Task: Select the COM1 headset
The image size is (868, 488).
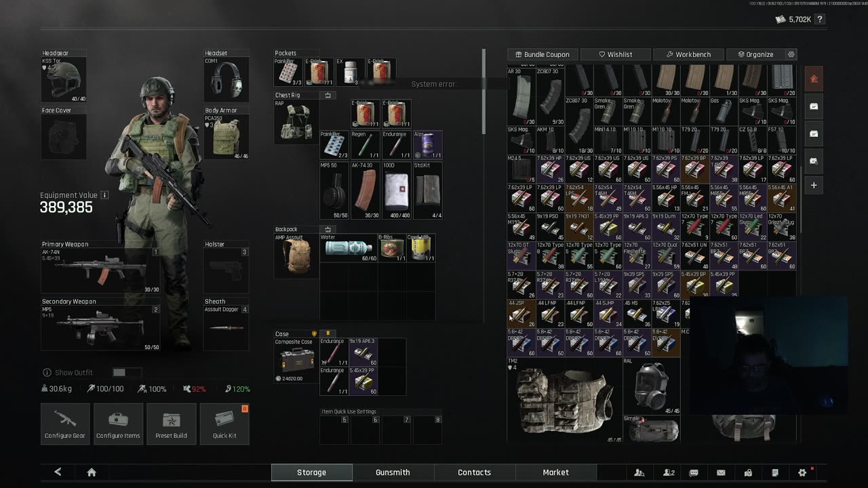Action: click(x=226, y=79)
